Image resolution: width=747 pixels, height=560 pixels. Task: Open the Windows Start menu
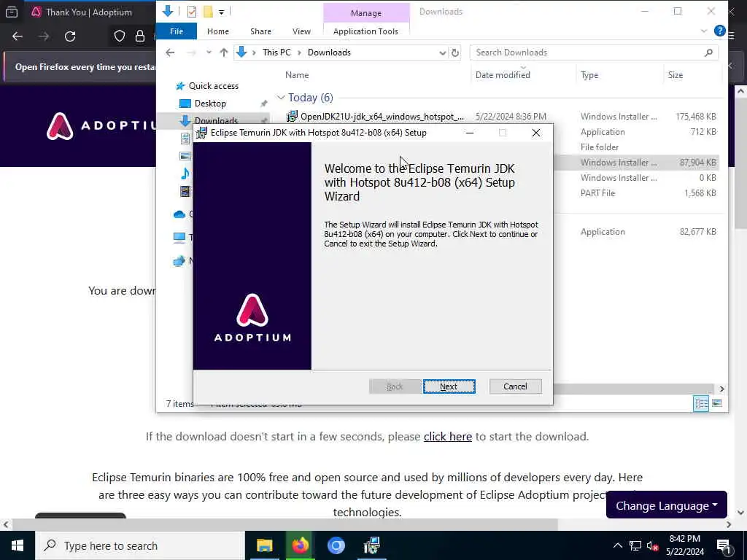18,545
